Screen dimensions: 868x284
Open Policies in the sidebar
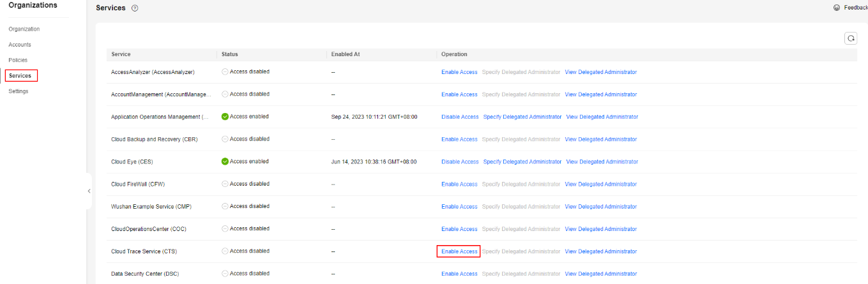point(18,60)
